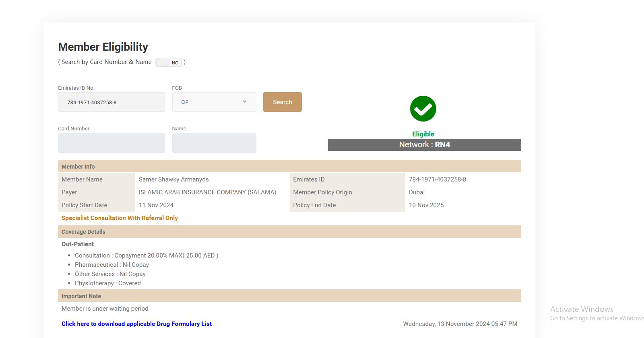
Task: Toggle the Search by Card Number & Name switch
Action: 169,62
